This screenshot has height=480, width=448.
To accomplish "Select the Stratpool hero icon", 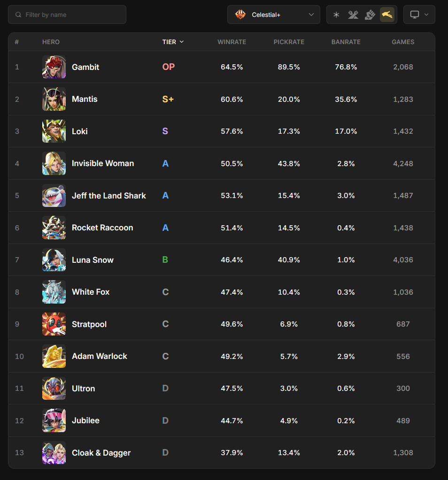I will 54,324.
